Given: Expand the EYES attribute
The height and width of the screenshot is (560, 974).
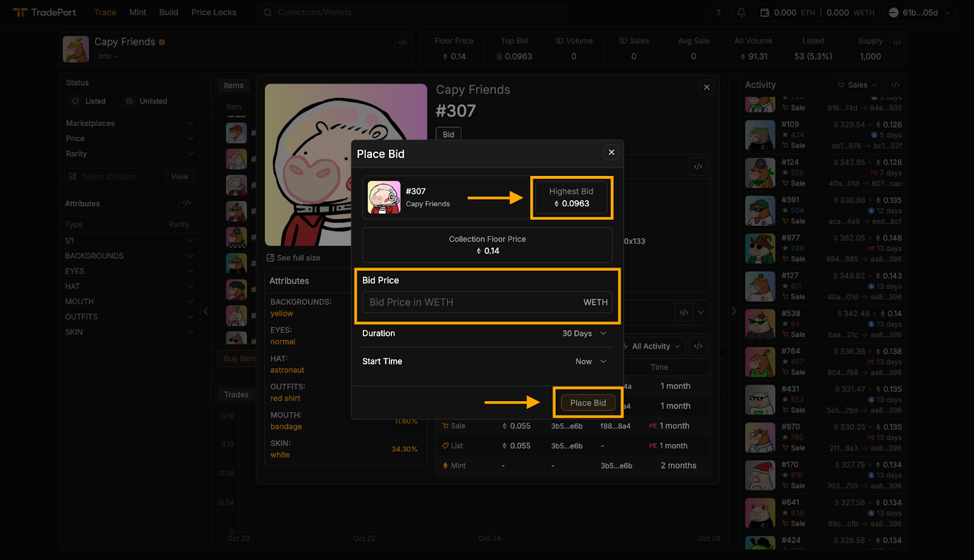Looking at the screenshot, I should [130, 271].
